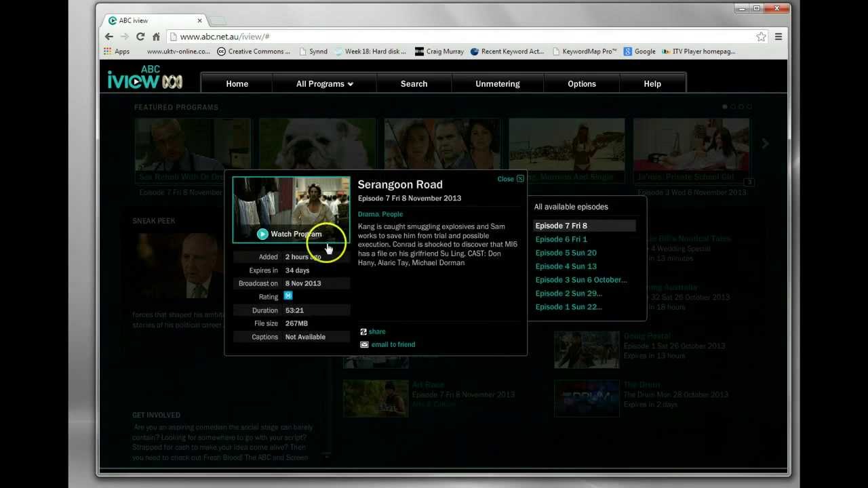
Task: Click the ABC iview logo
Action: (x=144, y=78)
